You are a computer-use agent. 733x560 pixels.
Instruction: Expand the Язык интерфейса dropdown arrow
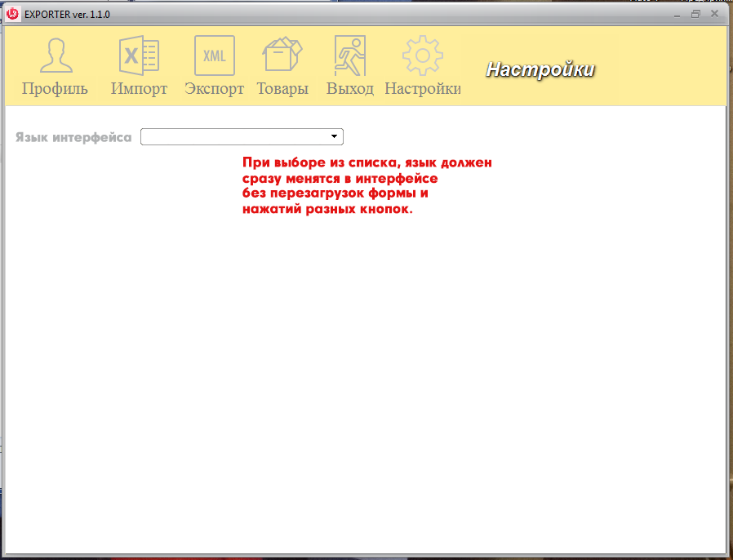pyautogui.click(x=334, y=136)
